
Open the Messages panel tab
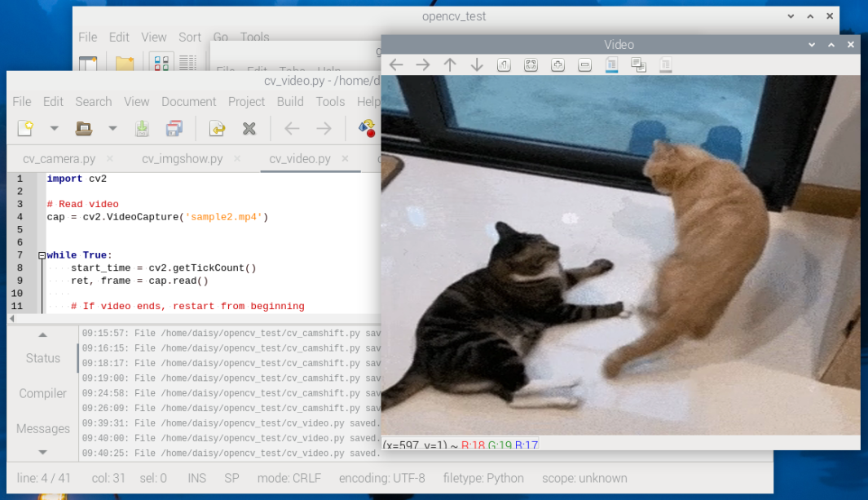tap(42, 428)
